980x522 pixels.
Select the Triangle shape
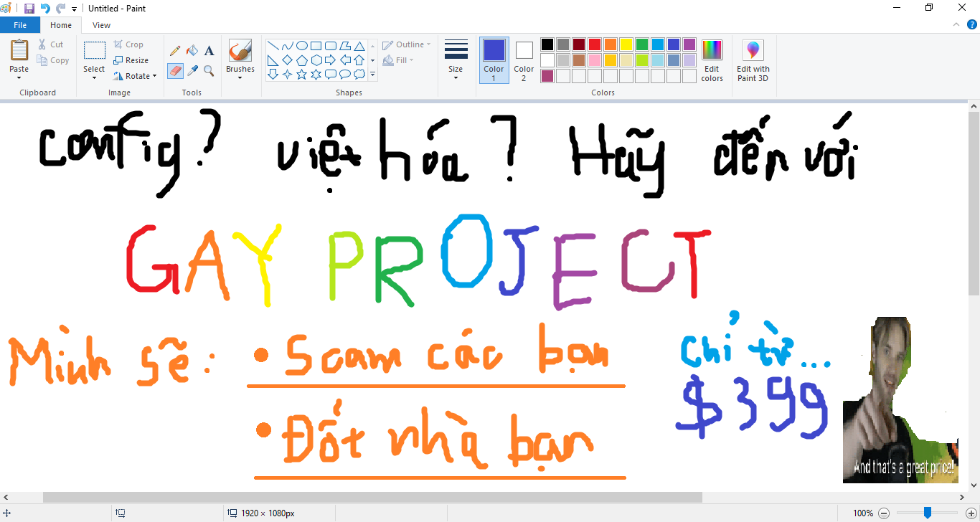[x=359, y=46]
